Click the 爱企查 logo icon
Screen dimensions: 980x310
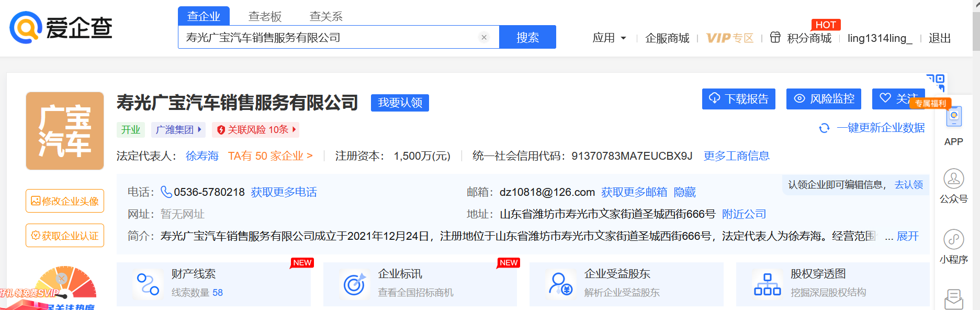(x=26, y=27)
